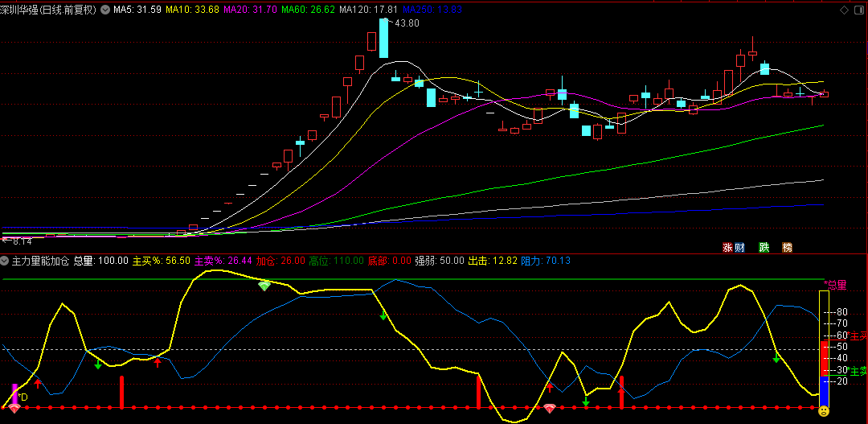This screenshot has height=424, width=868.
Task: Click the 主卖%: 26.44 value
Action: tap(223, 260)
